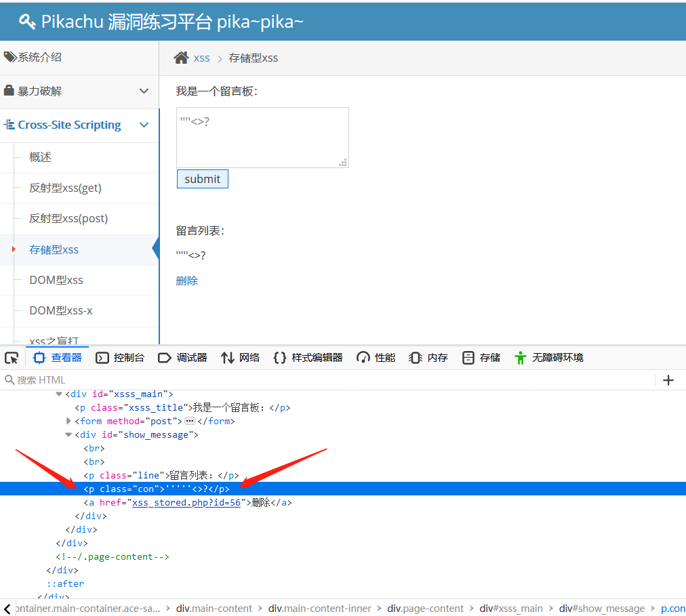Click the 查看器 inspector icon
The width and height of the screenshot is (686, 616).
point(39,358)
